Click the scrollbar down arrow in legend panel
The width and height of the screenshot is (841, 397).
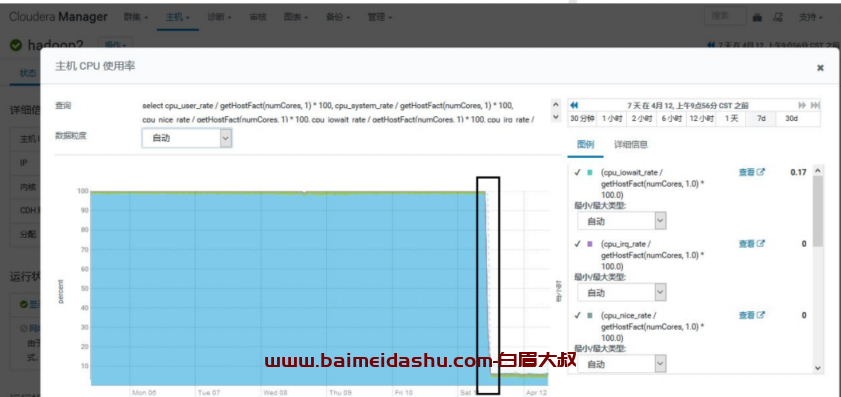(x=818, y=368)
